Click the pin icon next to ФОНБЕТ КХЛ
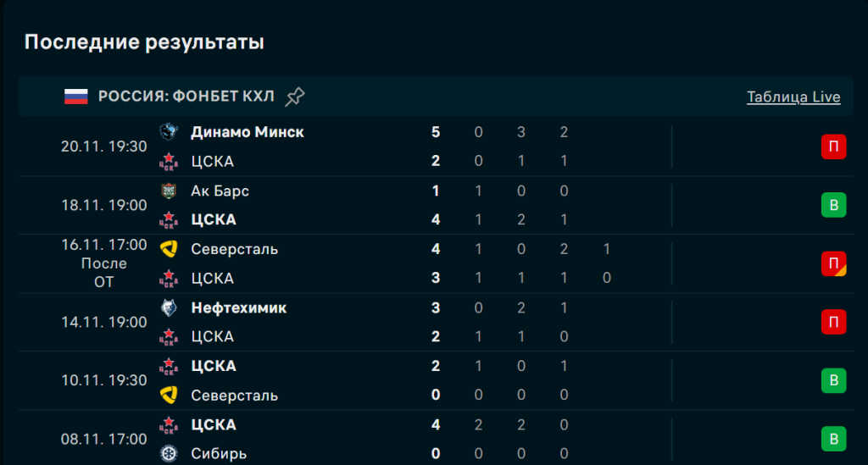The image size is (868, 465). point(295,97)
